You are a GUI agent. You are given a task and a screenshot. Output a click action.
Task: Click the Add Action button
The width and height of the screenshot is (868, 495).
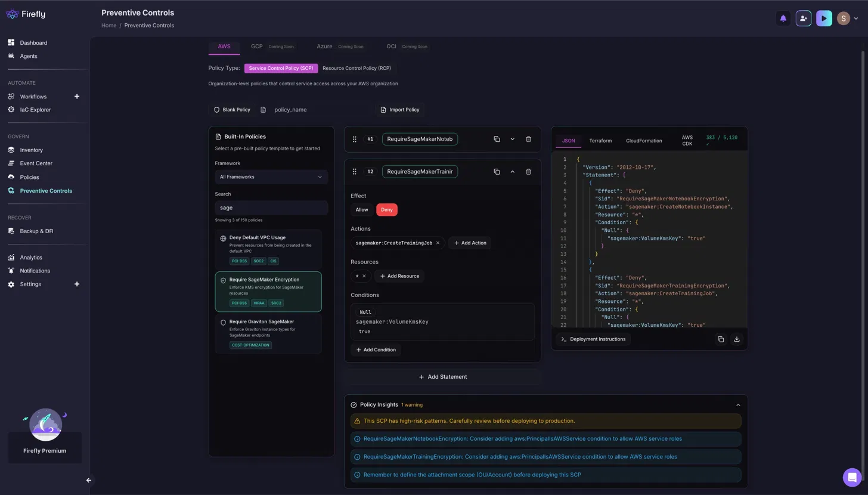[x=470, y=243]
